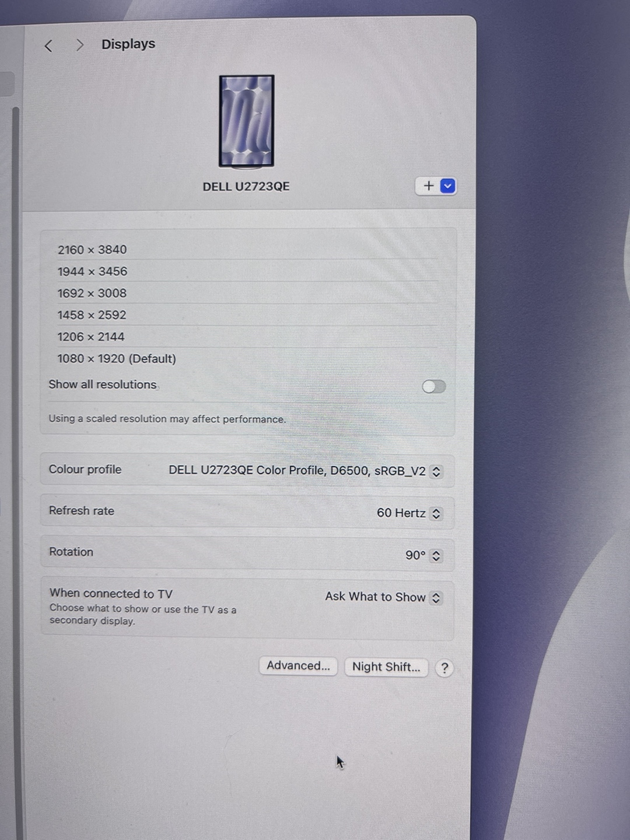The image size is (630, 840).
Task: Click the plus button to add display
Action: click(x=429, y=186)
